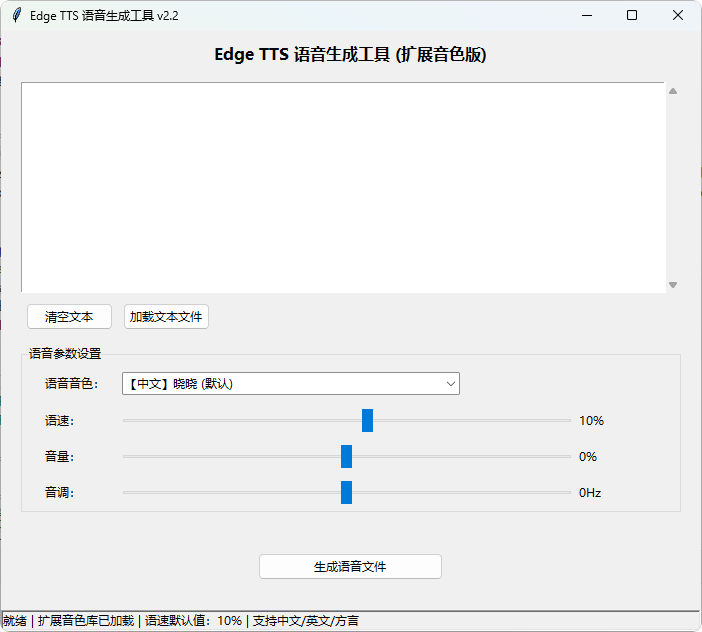Load a text file via 加载文本文件
The width and height of the screenshot is (702, 632).
click(x=166, y=317)
